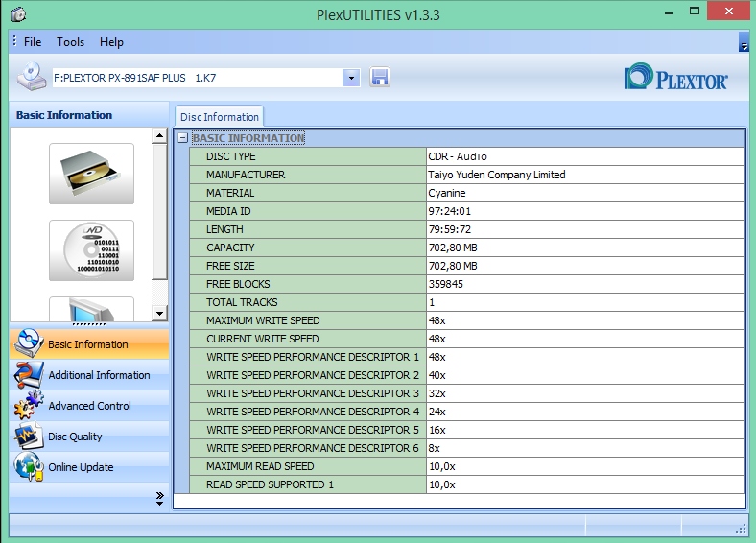Click the Plextor logo
The width and height of the screenshot is (756, 543).
click(676, 79)
